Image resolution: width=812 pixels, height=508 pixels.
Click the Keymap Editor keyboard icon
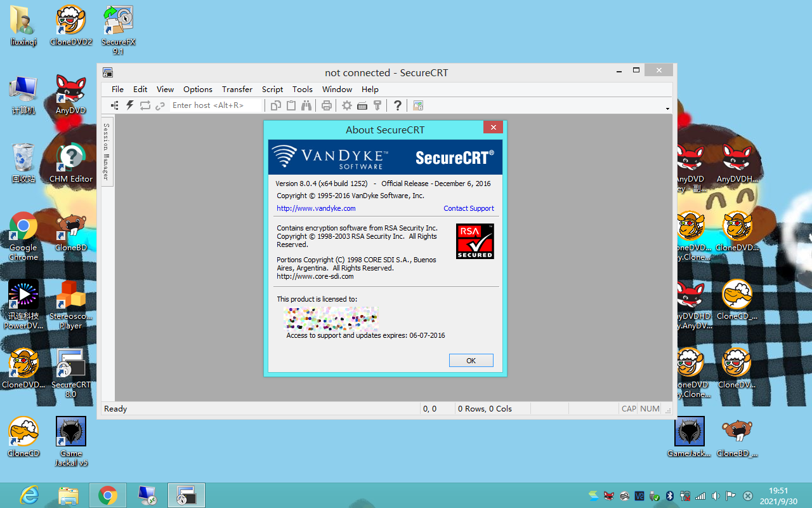pos(362,105)
